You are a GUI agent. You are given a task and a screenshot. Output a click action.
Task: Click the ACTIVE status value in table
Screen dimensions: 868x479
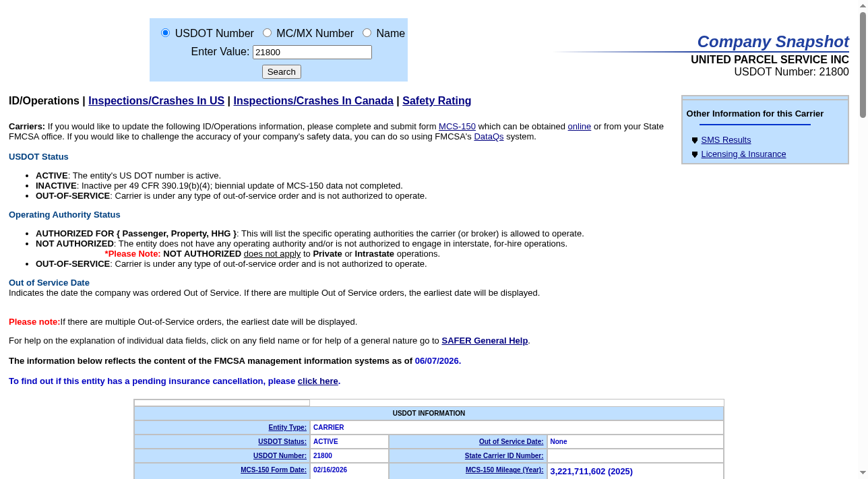[x=325, y=441]
